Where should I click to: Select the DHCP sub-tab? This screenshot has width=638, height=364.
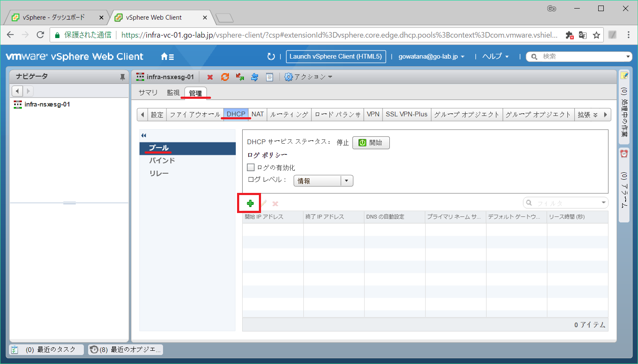tap(236, 114)
